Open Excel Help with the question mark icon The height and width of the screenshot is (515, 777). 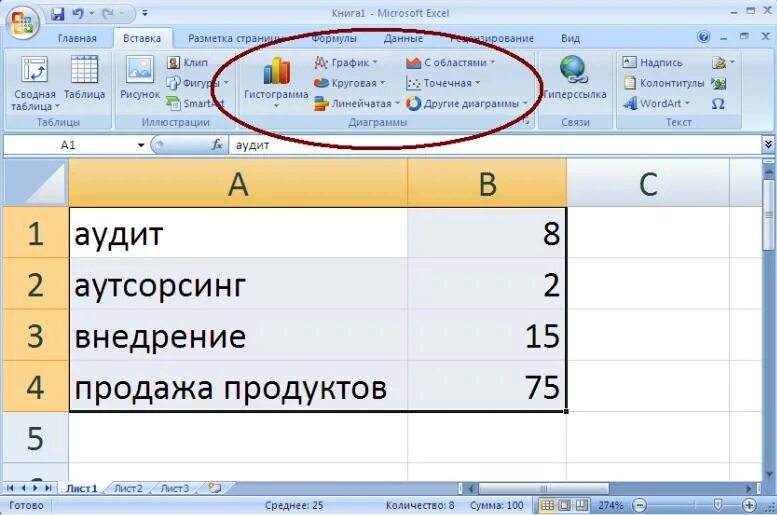point(703,37)
